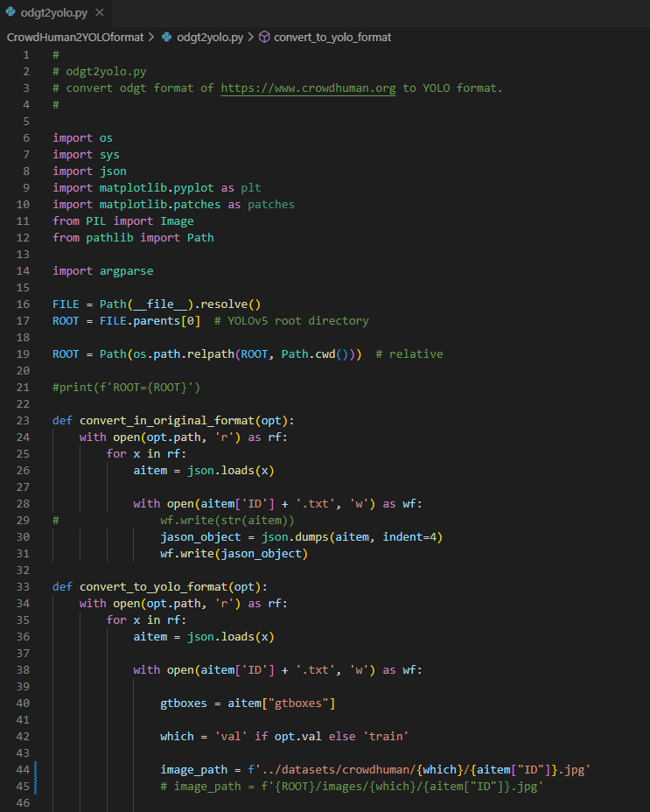The width and height of the screenshot is (650, 812).
Task: Click 'convert_in_original_format' function definition
Action: point(167,421)
